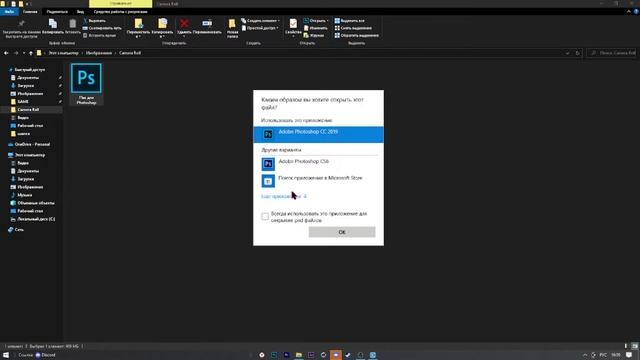The height and width of the screenshot is (360, 640).
Task: Click Журнал (history) in the ribbon
Action: 314,35
